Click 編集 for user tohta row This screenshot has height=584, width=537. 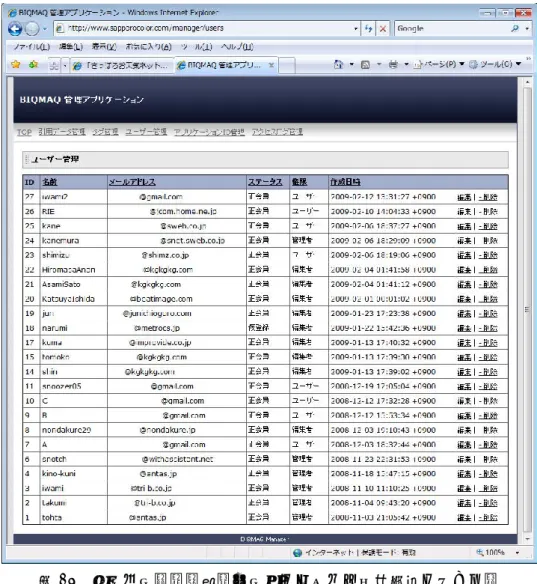click(x=464, y=518)
